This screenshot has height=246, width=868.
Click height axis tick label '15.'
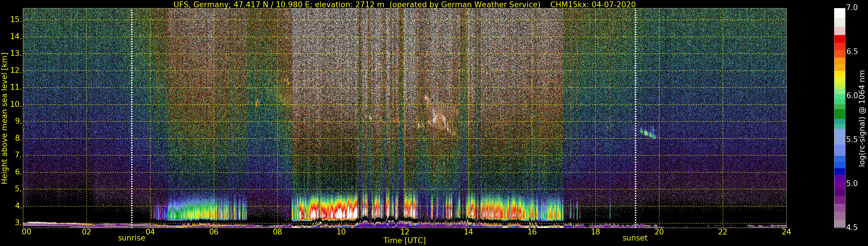(x=16, y=20)
